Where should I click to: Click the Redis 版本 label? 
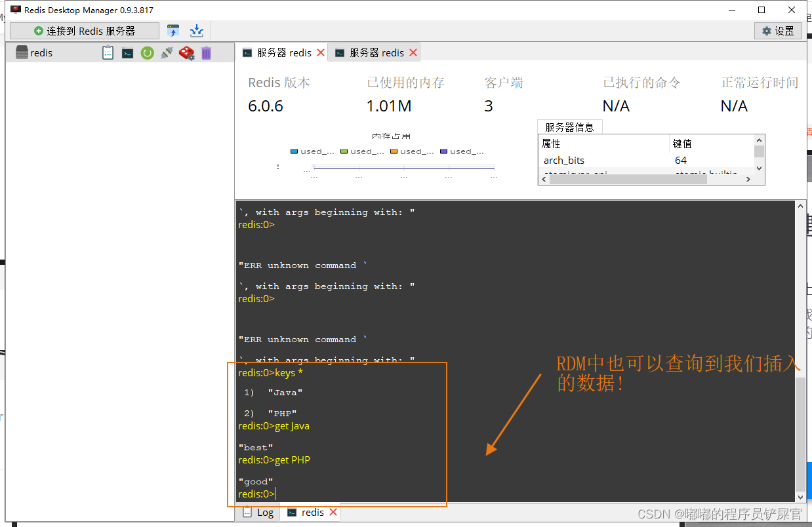[279, 83]
